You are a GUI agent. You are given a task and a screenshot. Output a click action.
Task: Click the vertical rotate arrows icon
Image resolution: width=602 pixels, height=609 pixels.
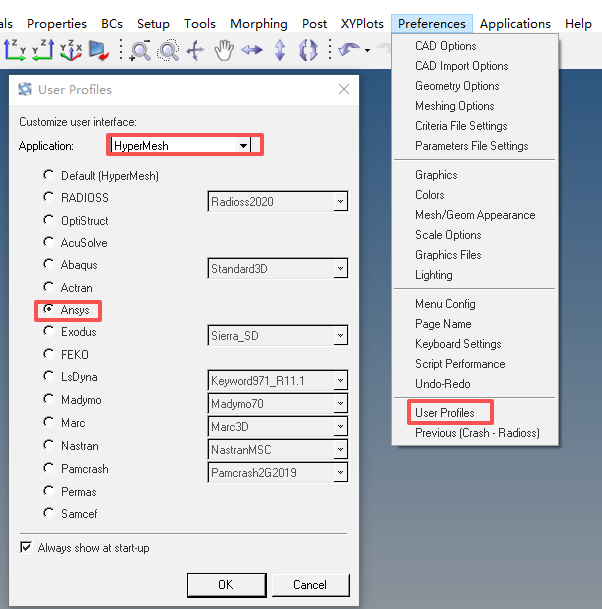pos(280,50)
